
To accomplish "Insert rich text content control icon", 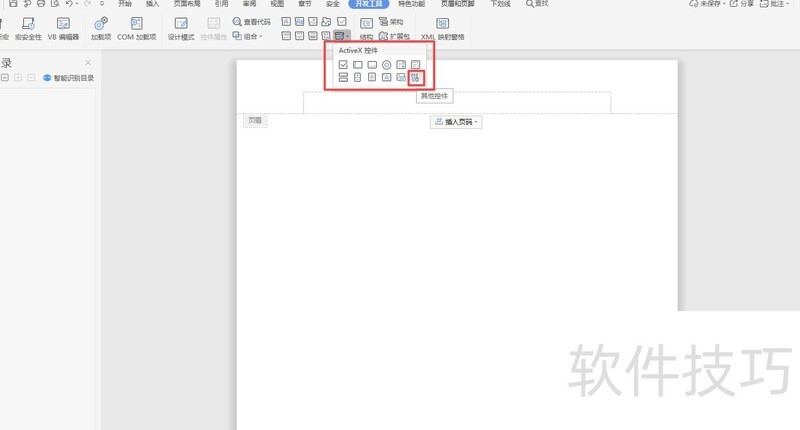I will click(286, 21).
